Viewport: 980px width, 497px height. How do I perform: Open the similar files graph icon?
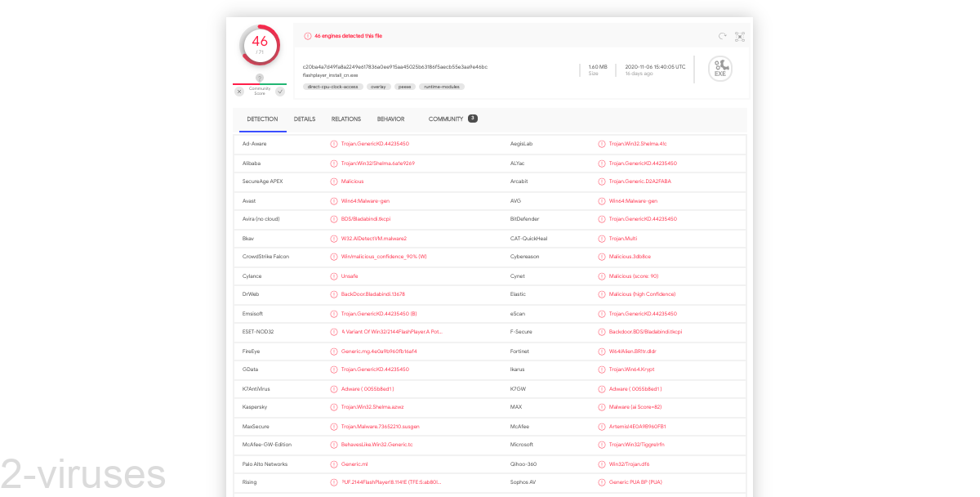click(740, 36)
